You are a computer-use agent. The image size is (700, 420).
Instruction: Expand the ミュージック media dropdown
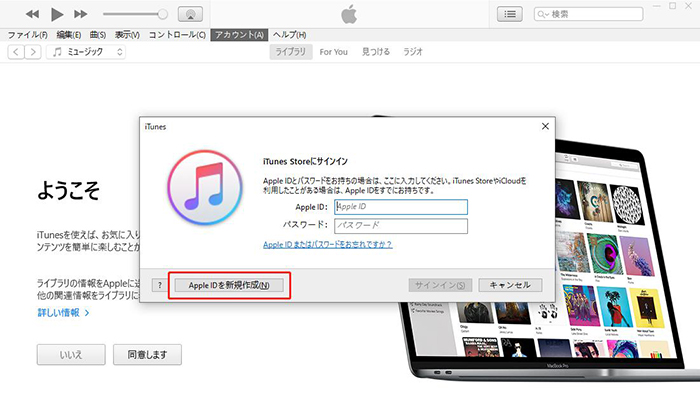tap(86, 52)
